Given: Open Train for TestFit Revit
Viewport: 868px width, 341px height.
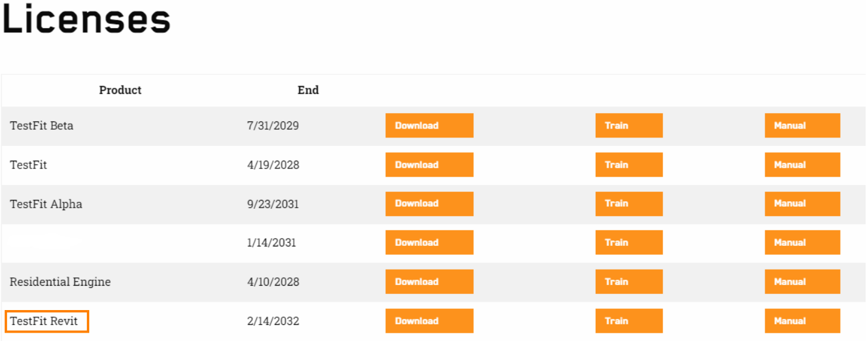Looking at the screenshot, I should click(x=629, y=321).
